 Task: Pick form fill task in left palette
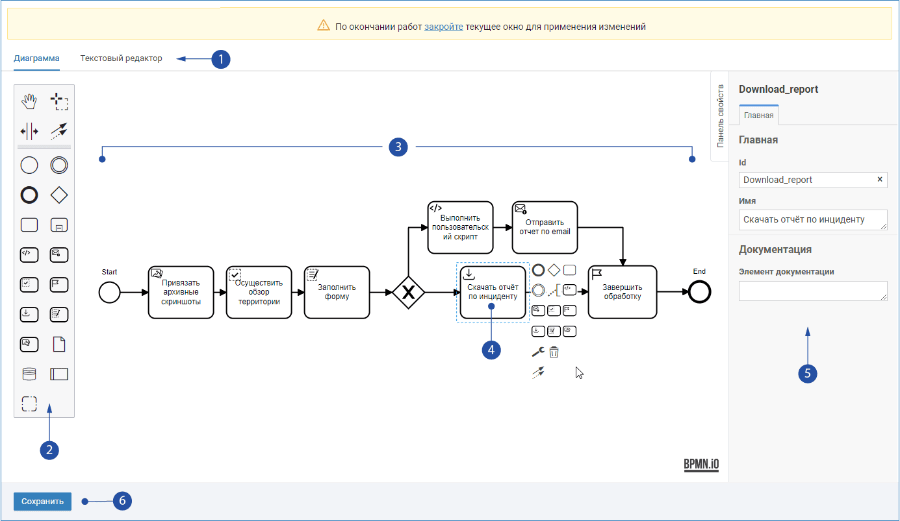pyautogui.click(x=59, y=314)
